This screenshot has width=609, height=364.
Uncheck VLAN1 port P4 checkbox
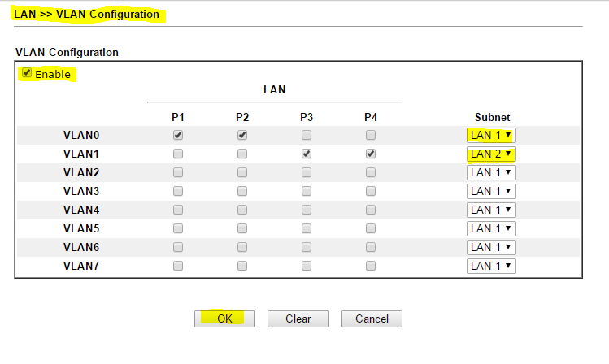(x=371, y=154)
